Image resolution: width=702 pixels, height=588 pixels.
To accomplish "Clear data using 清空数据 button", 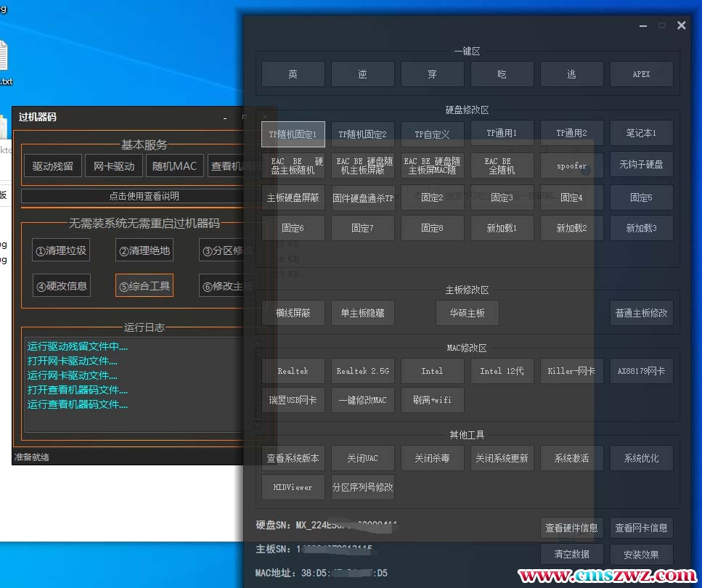I will point(571,555).
